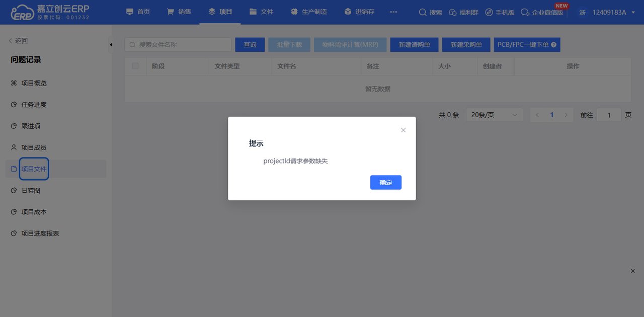This screenshot has width=644, height=317.
Task: Click the 操作 column header
Action: (x=573, y=66)
